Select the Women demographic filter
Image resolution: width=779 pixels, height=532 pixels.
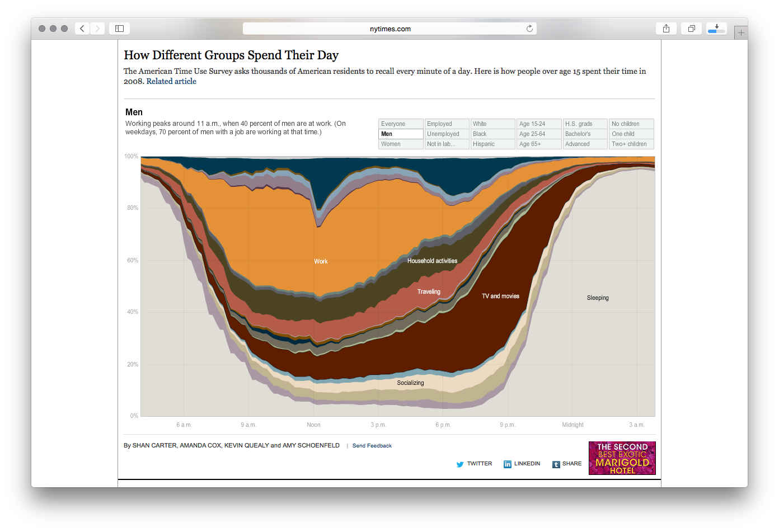coord(400,144)
